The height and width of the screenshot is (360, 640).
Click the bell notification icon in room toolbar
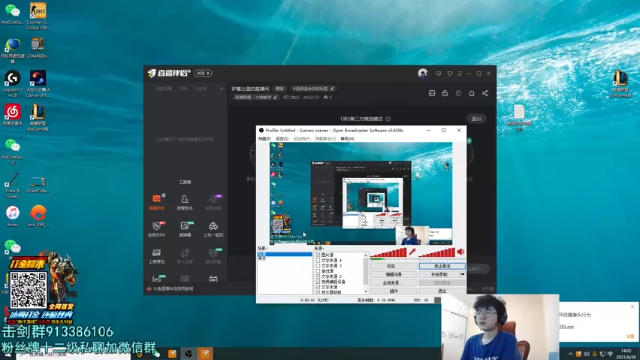(471, 93)
